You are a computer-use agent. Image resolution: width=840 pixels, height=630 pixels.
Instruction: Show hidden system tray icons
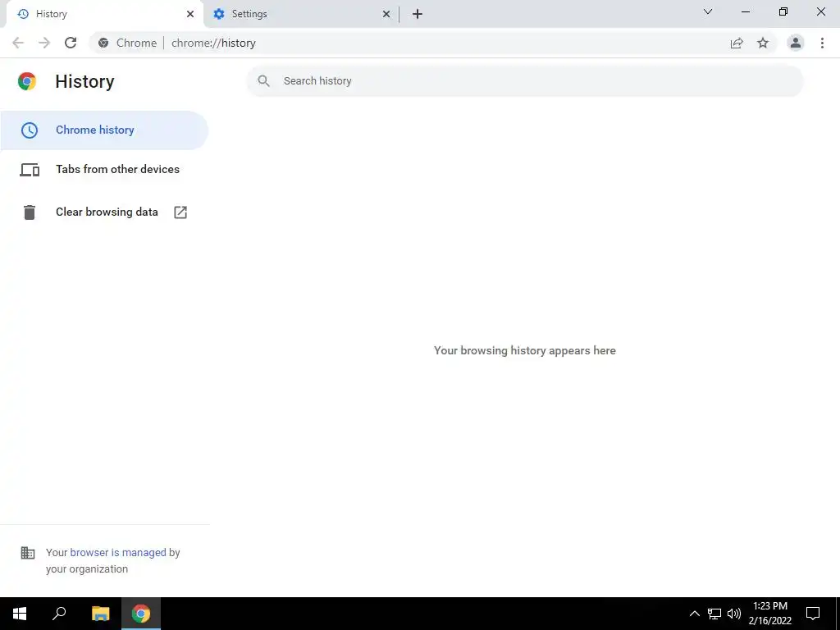coord(694,614)
